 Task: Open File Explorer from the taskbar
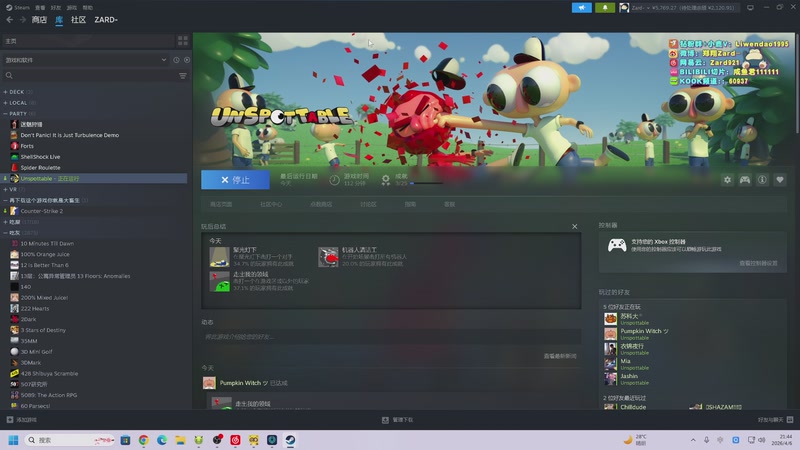pos(180,440)
